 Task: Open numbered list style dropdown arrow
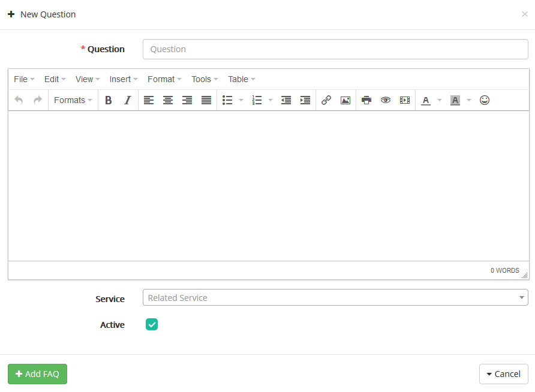(x=270, y=100)
